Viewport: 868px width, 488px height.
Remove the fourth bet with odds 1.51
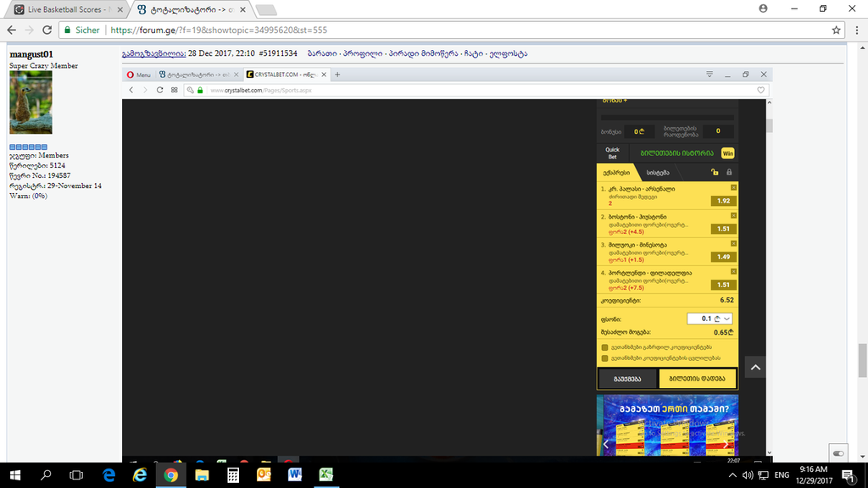coord(733,272)
